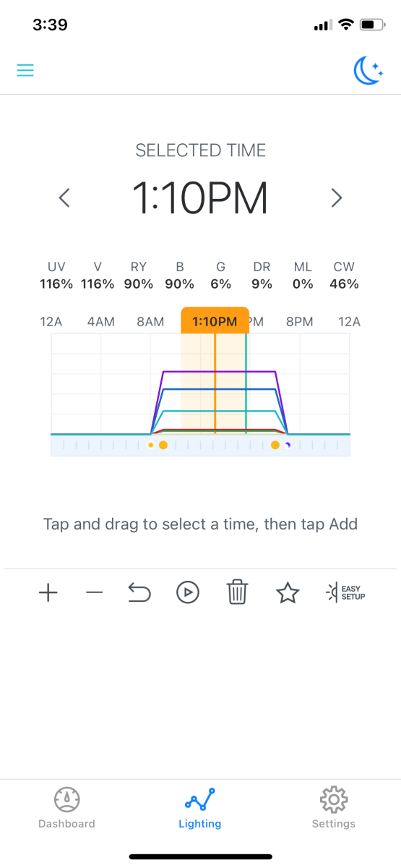Switch to the Dashboard tab

[66, 808]
